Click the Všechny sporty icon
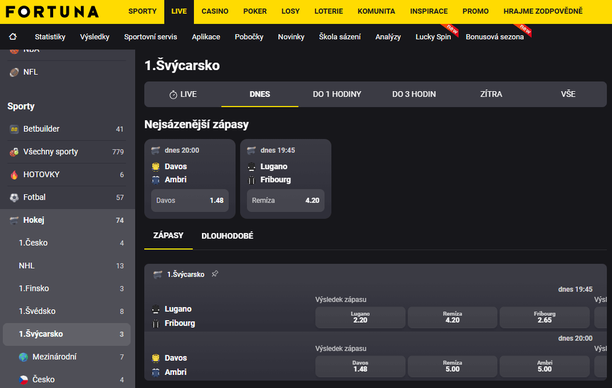612x388 pixels. click(14, 152)
